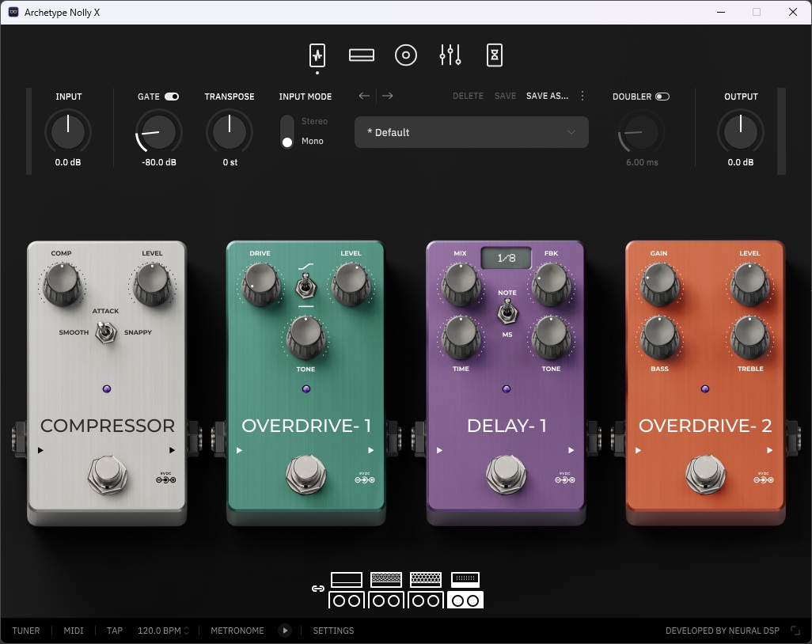
Task: Select the fourth highlighted amp selector icon
Action: click(x=465, y=589)
